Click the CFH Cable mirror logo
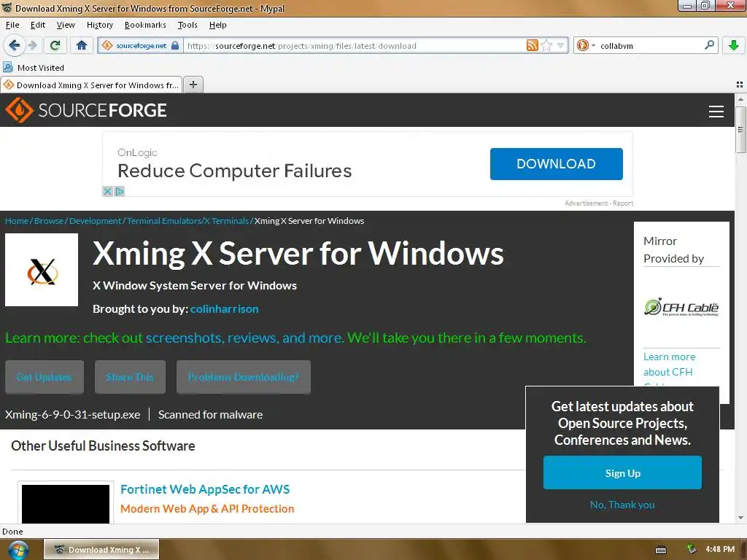This screenshot has height=560, width=747. tap(681, 307)
